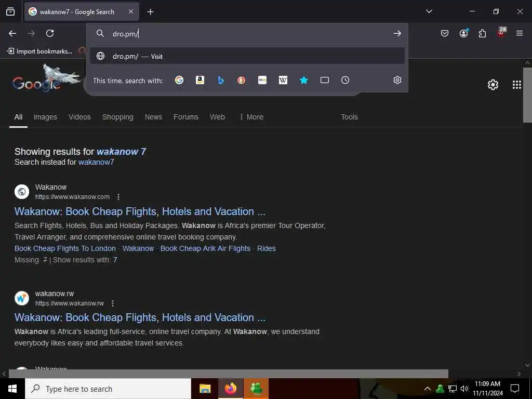Click the go arrow in address bar
This screenshot has height=399, width=532.
[x=397, y=33]
